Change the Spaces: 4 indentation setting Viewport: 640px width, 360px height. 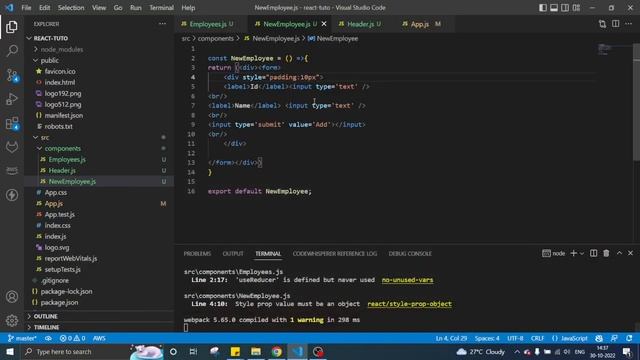tap(487, 338)
